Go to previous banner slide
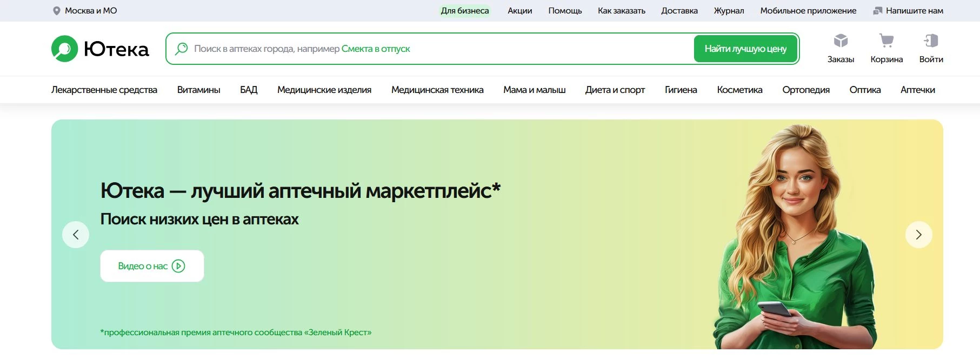The height and width of the screenshot is (359, 980). click(76, 235)
